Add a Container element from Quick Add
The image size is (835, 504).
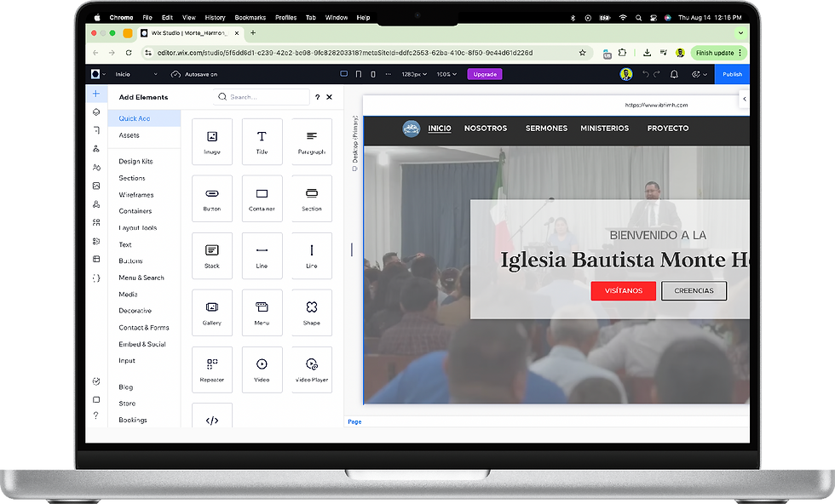coord(262,198)
